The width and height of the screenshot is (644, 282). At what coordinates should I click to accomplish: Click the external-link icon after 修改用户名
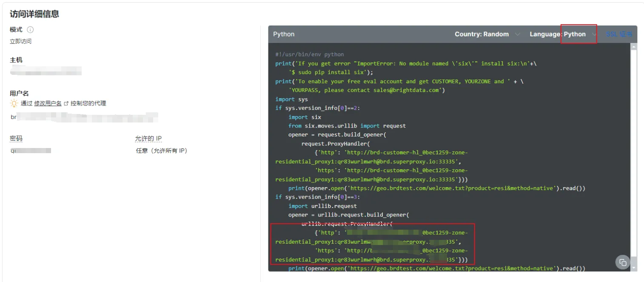pyautogui.click(x=66, y=103)
